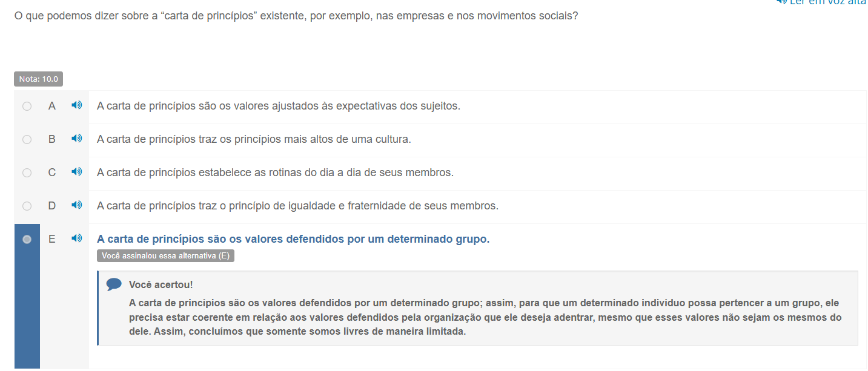Viewport: 868px width, 371px height.
Task: Click answer text about "igualdade e fraternidade"
Action: (x=297, y=206)
